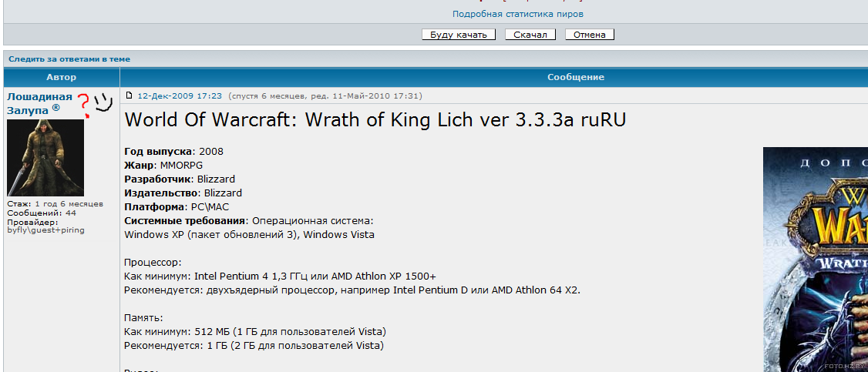Screen dimensions: 868x372
Task: Click the 'Сообщений: 44' text
Action: pyautogui.click(x=42, y=213)
